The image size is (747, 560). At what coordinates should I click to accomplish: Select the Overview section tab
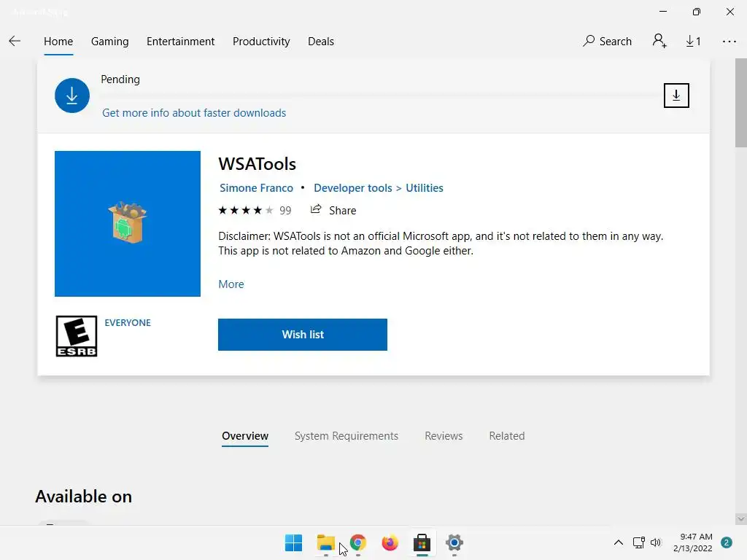(245, 436)
